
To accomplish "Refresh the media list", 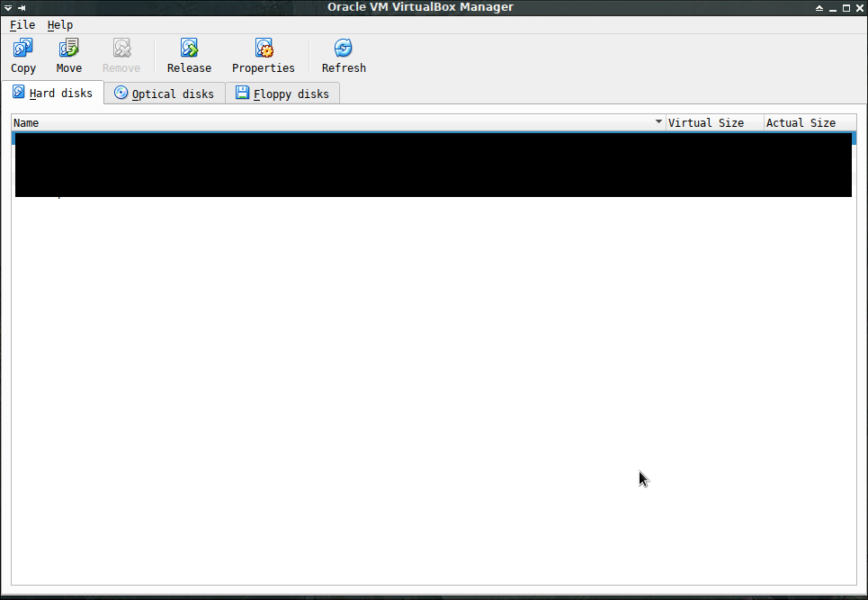I will (344, 56).
